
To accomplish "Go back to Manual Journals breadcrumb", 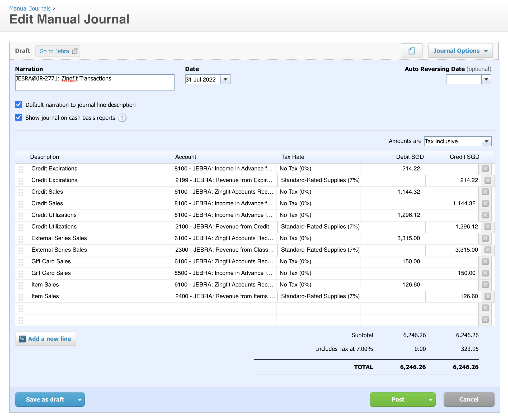I will [30, 8].
